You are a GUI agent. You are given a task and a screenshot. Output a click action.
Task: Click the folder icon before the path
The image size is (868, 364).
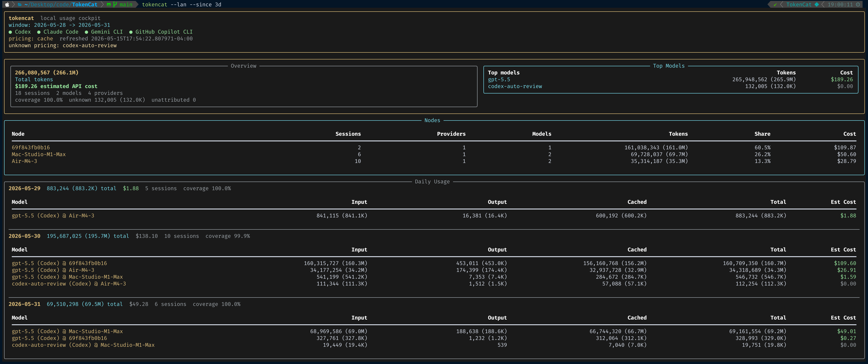pos(20,4)
